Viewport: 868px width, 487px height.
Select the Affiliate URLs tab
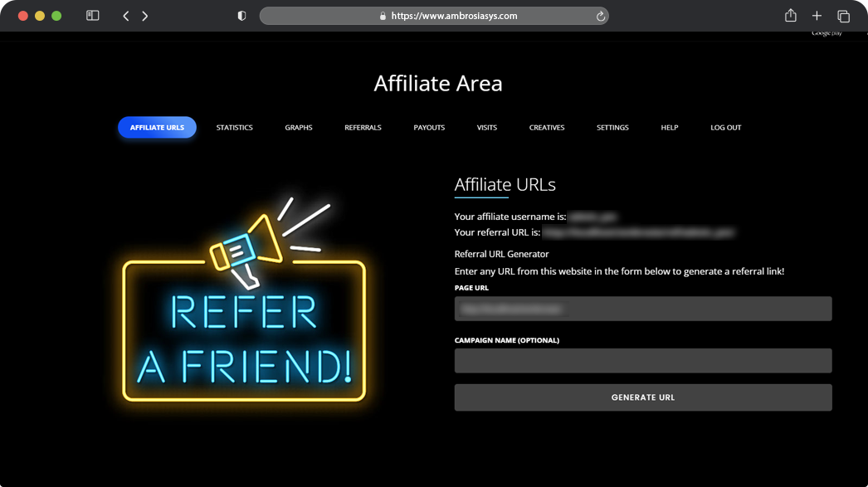coord(157,127)
